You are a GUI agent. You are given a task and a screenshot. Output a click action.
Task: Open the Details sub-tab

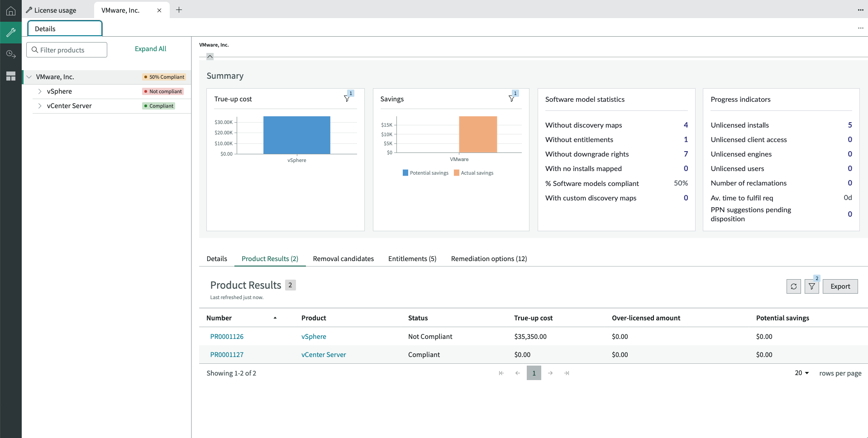[x=217, y=258]
